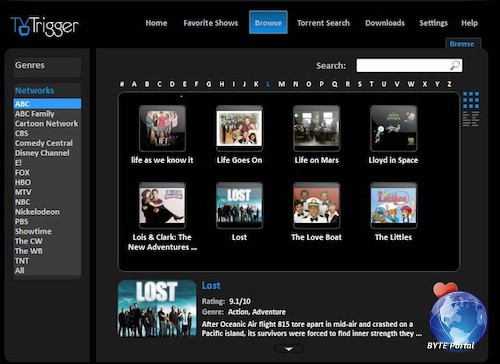
Task: Expand details with the down arrow
Action: 289,348
